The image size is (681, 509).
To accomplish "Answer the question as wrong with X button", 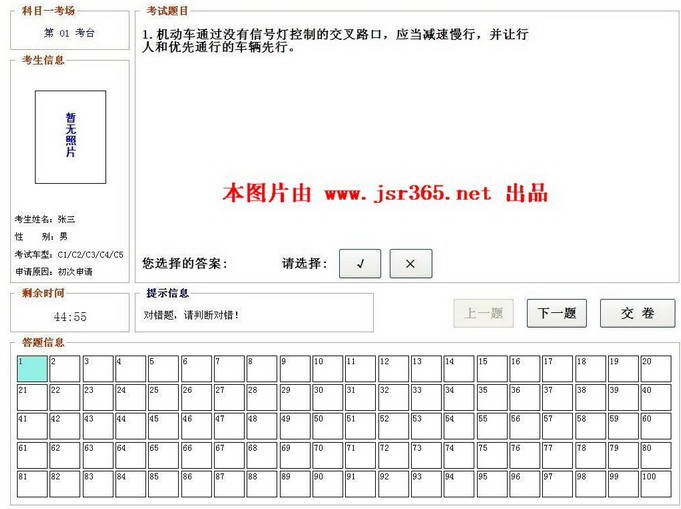I will coord(410,263).
